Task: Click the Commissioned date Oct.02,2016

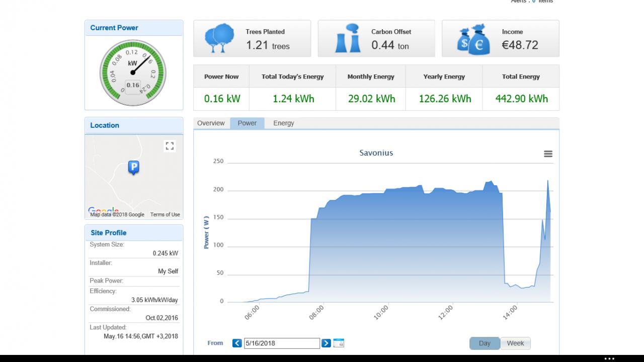Action: 162,318
